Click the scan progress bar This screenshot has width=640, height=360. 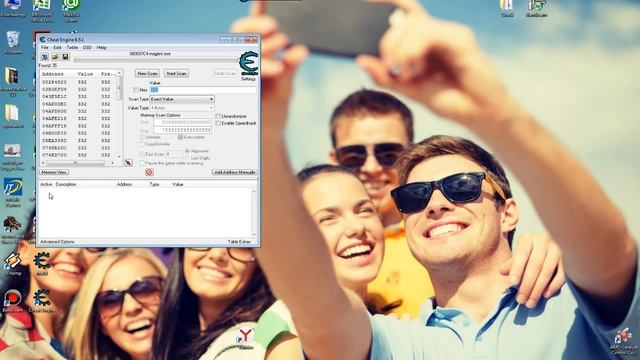[156, 60]
